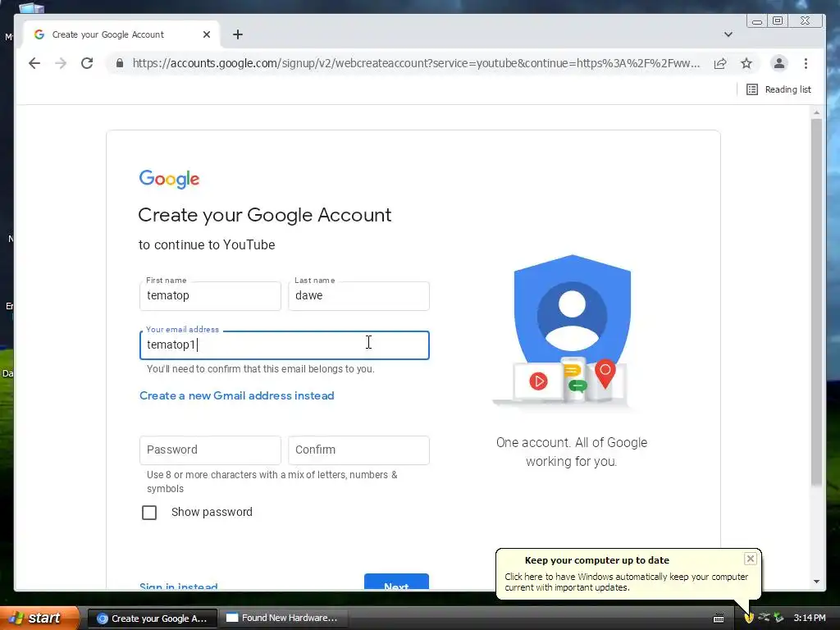Screen dimensions: 840x630
Task: Click the Keep your computer up to date message
Action: click(x=626, y=582)
